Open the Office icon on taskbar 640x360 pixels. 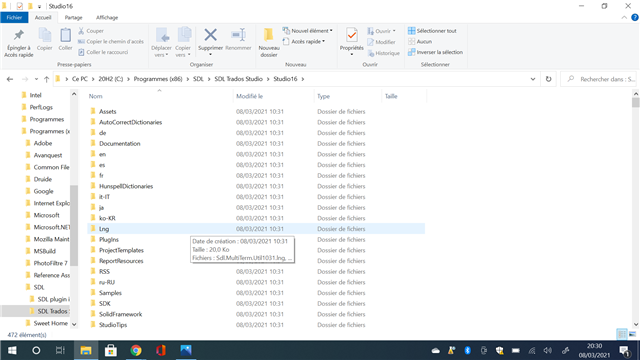click(x=161, y=350)
